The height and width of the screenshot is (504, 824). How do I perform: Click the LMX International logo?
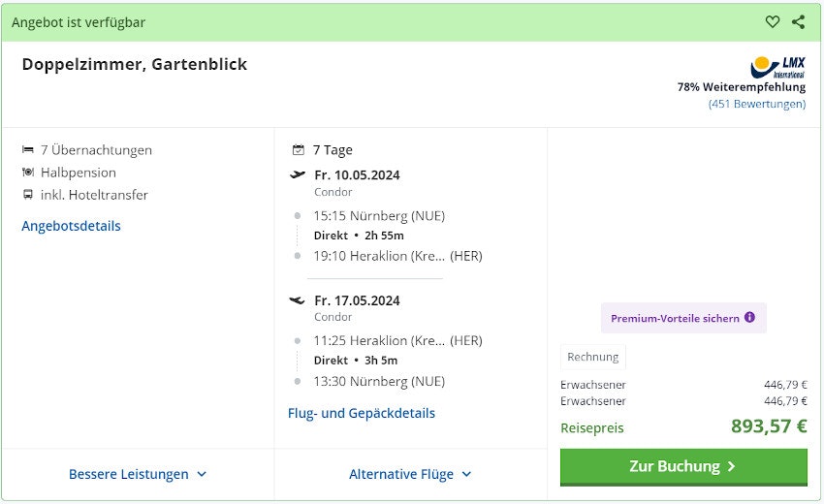click(777, 67)
